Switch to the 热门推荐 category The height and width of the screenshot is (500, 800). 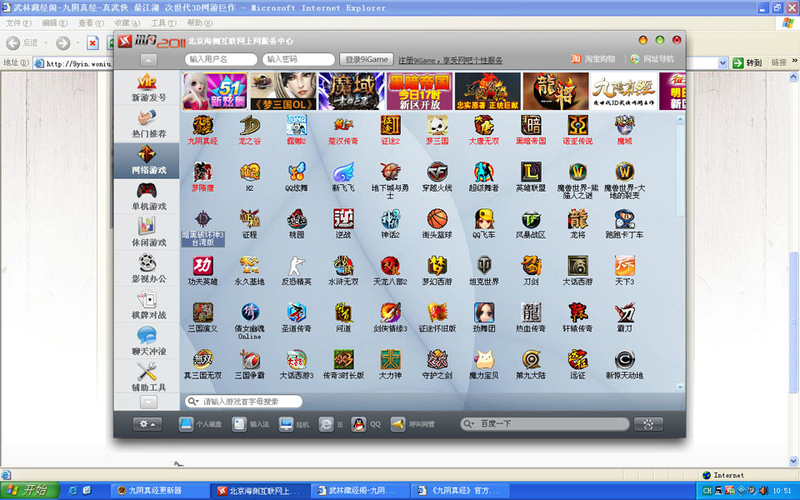click(x=147, y=124)
